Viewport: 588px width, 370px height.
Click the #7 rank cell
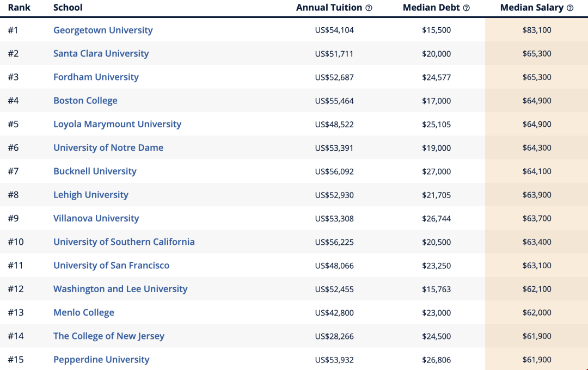13,171
